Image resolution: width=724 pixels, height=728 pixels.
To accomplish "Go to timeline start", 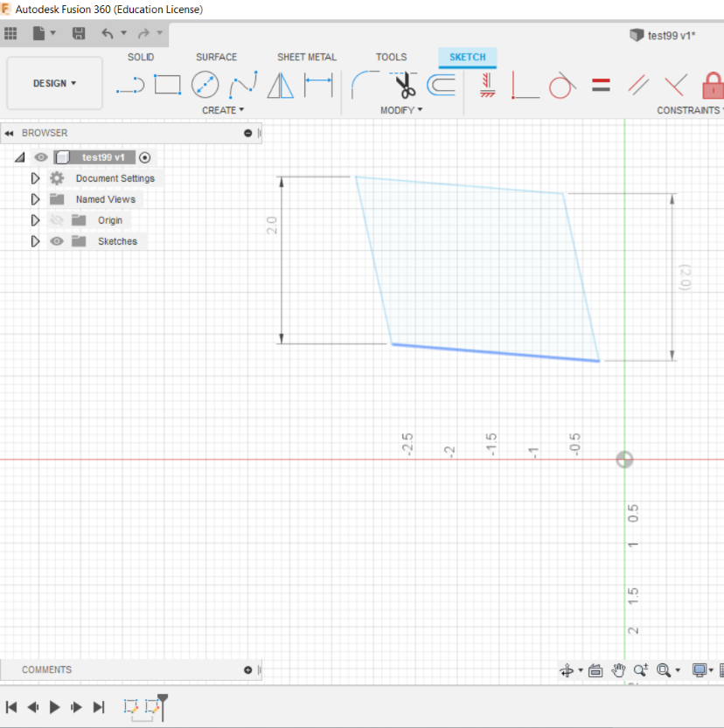I will [x=11, y=707].
